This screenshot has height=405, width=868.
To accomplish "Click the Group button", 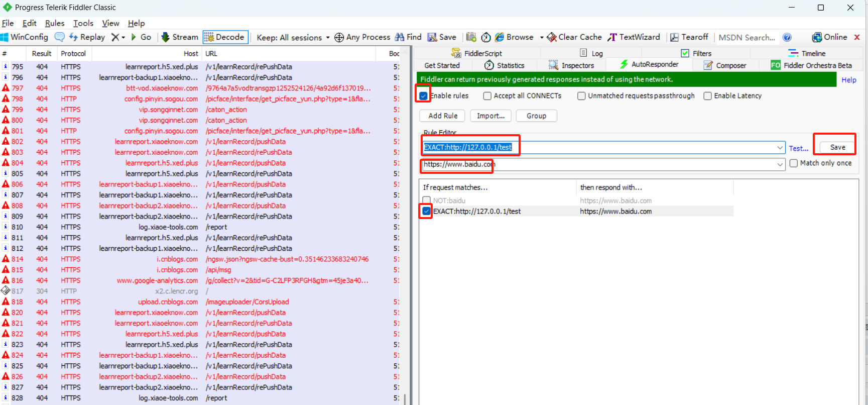I will pos(536,116).
